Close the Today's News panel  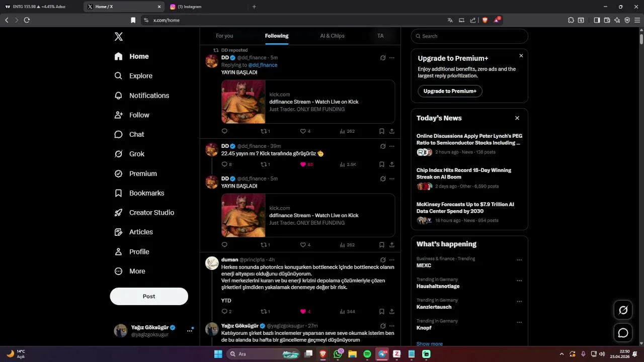(x=517, y=118)
